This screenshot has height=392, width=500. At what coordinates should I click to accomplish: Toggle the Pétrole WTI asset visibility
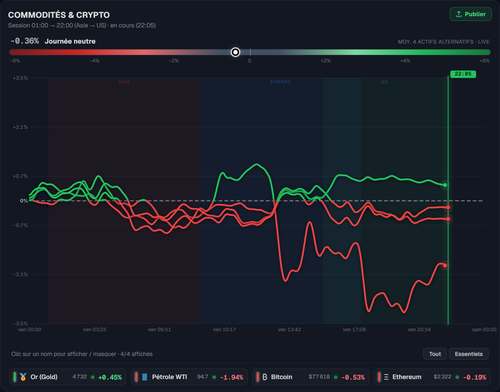[189, 377]
